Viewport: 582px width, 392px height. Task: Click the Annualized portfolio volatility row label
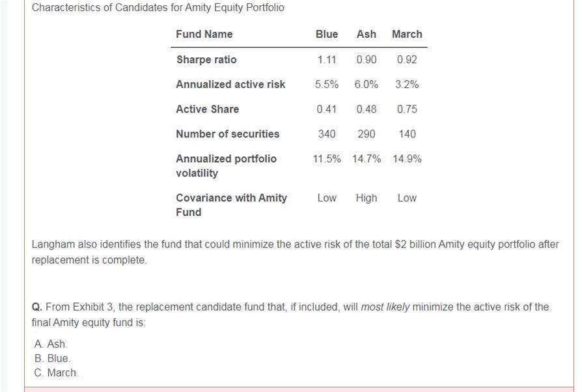click(226, 165)
